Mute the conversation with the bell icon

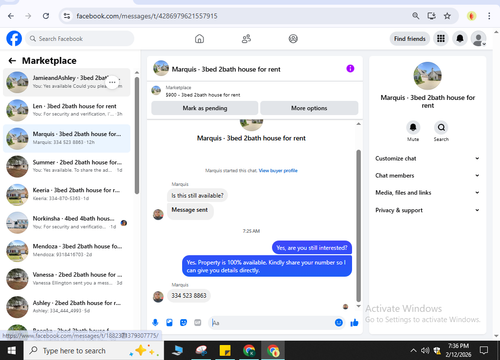tap(413, 127)
